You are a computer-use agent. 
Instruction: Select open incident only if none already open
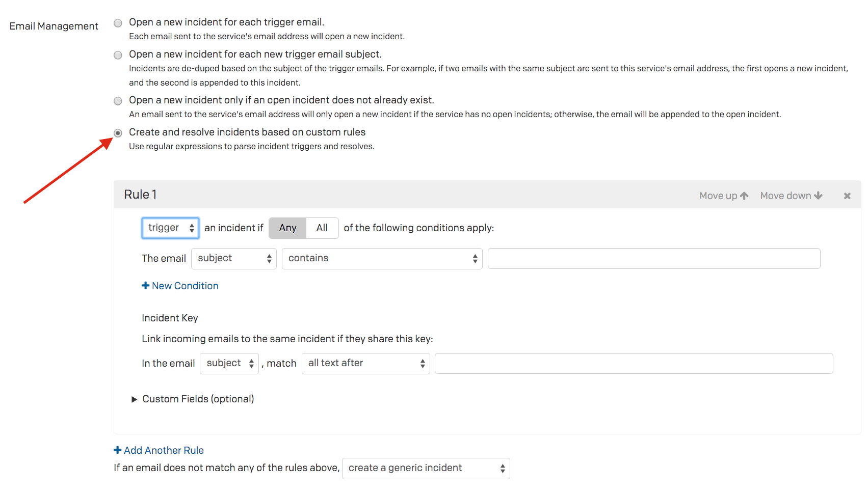coord(118,101)
